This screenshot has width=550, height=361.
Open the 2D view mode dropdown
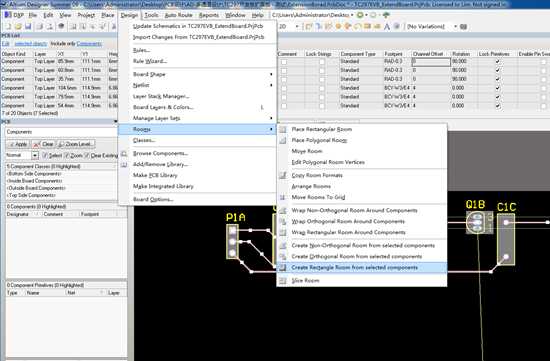point(297,26)
